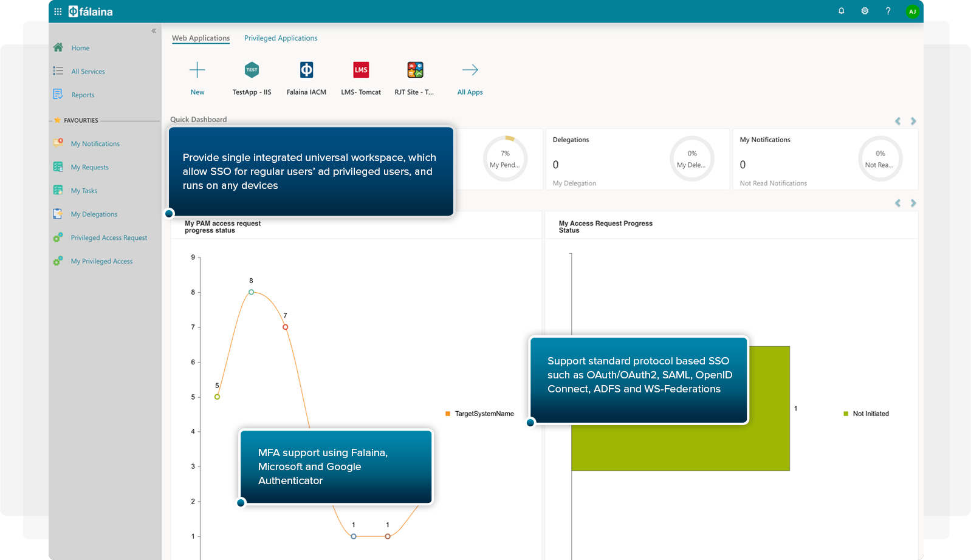
Task: Collapse the sidebar with double chevron
Action: [x=154, y=31]
